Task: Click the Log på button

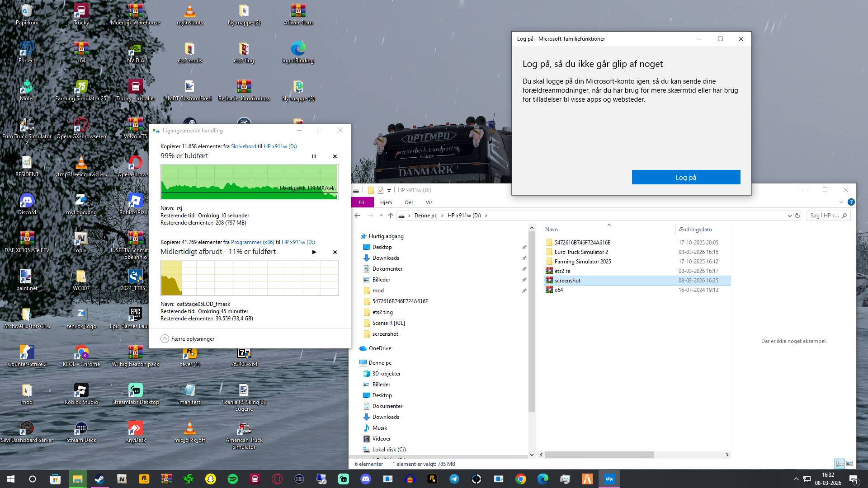Action: pos(686,177)
